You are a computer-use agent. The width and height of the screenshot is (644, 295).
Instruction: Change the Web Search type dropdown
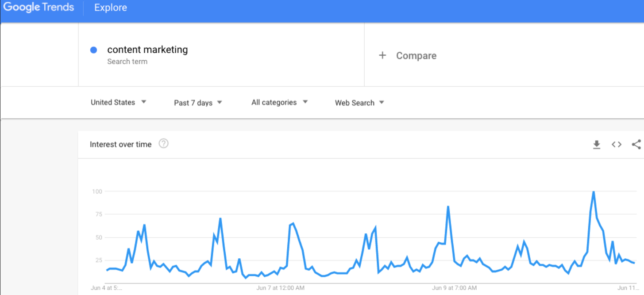coord(359,103)
